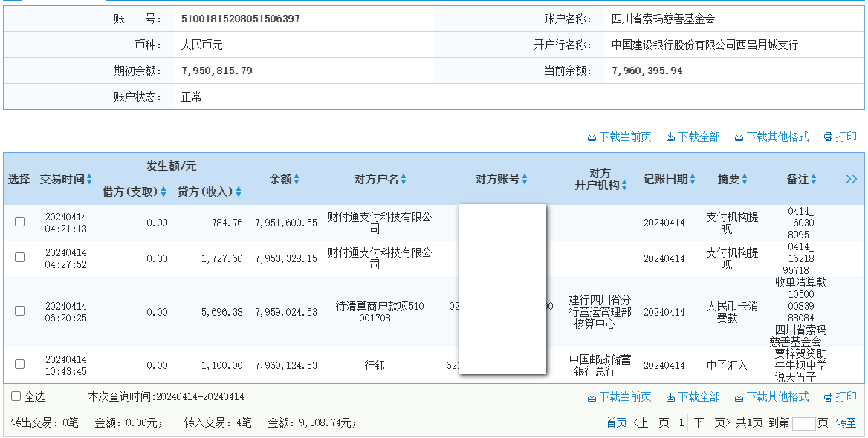Click 建行四川省分行营运管理部核算中心 institution cell

[x=600, y=312]
